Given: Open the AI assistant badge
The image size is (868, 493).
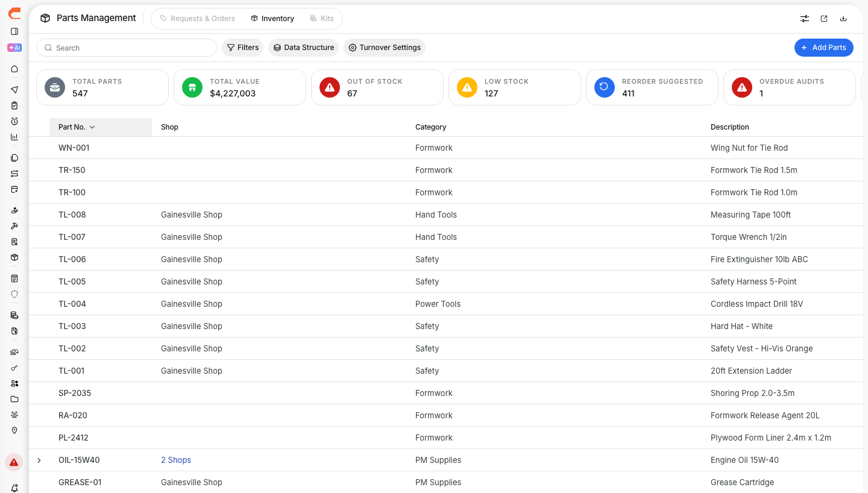Looking at the screenshot, I should tap(14, 48).
